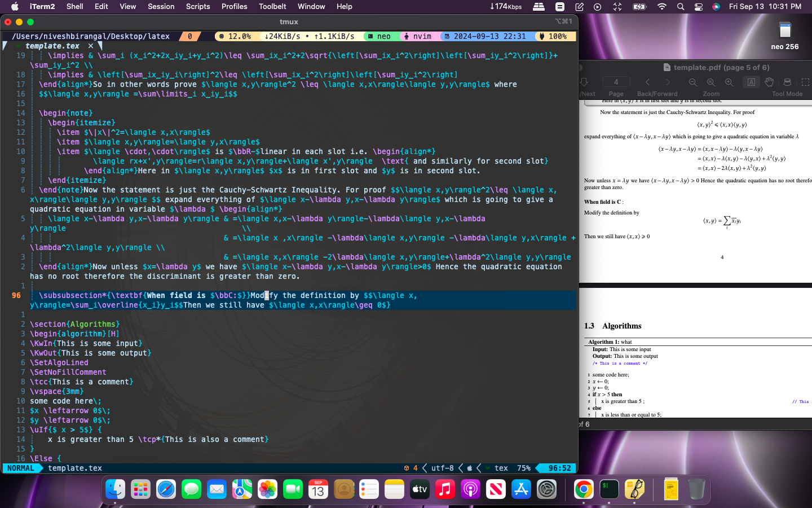This screenshot has width=812, height=508.
Task: Open Podcasts from the Dock
Action: (x=470, y=489)
